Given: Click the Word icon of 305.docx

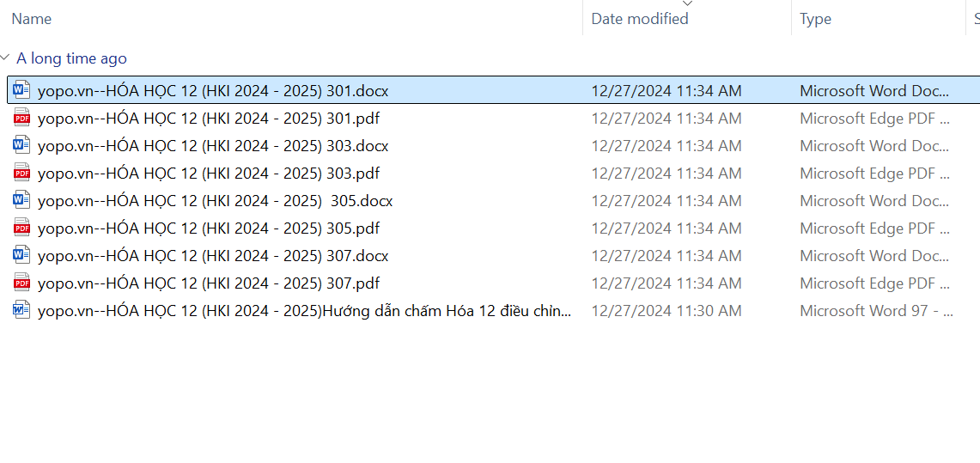Looking at the screenshot, I should click(21, 200).
